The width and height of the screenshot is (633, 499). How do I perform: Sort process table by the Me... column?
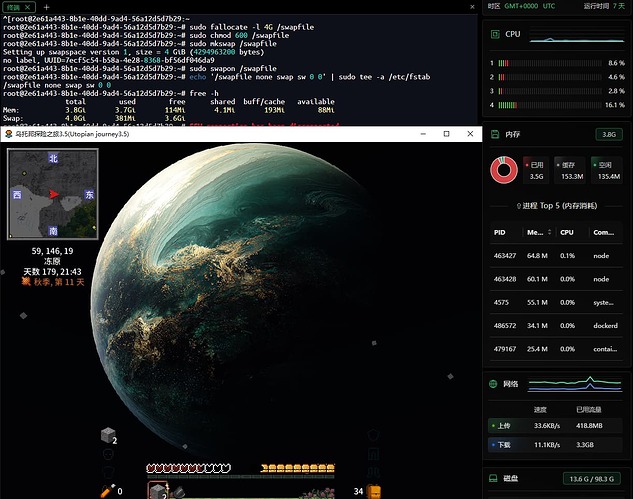(x=539, y=233)
